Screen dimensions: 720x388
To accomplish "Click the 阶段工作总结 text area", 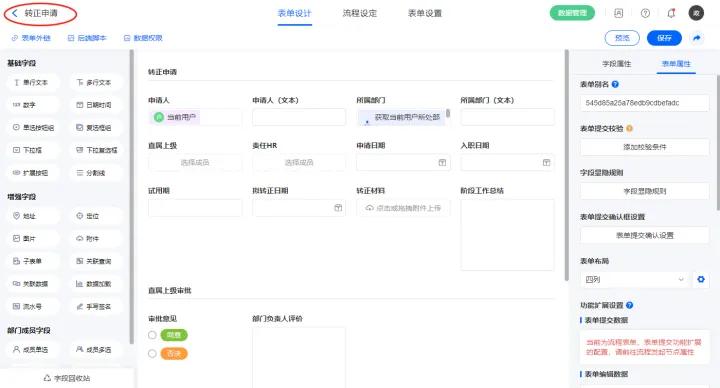I will 507,235.
